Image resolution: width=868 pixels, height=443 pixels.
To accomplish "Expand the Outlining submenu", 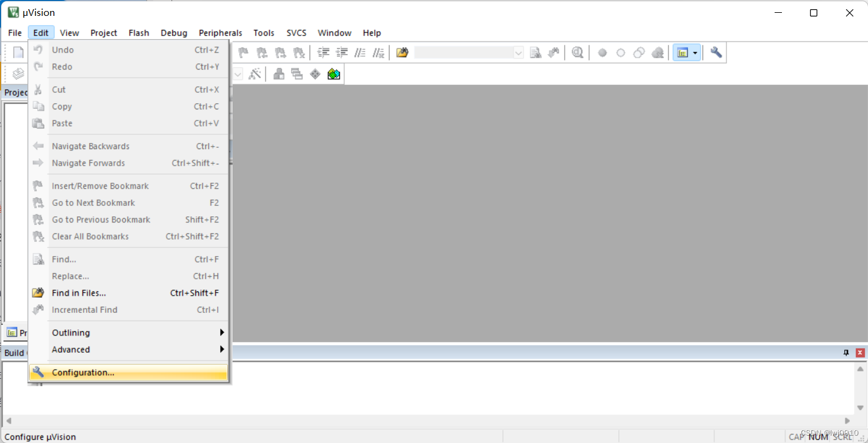I will 128,332.
